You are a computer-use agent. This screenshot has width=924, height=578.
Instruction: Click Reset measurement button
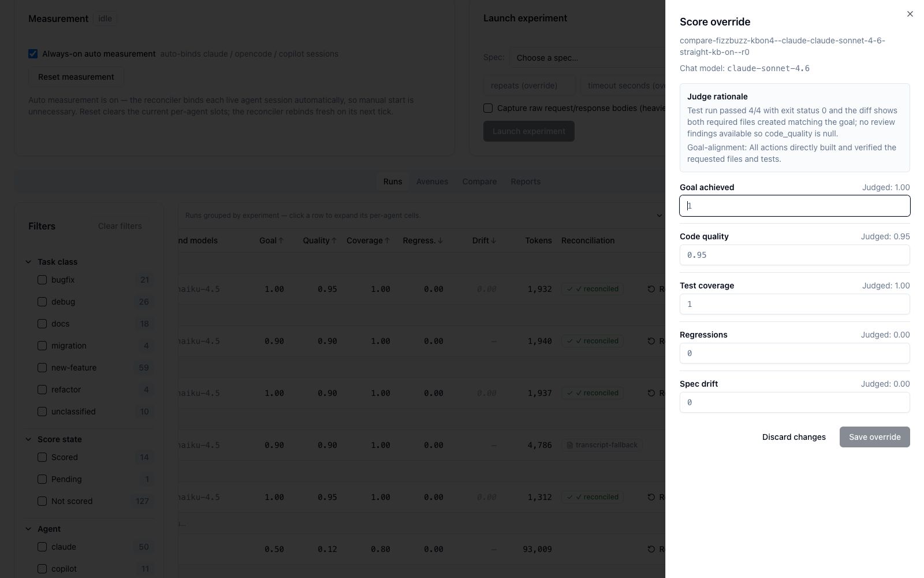(76, 77)
